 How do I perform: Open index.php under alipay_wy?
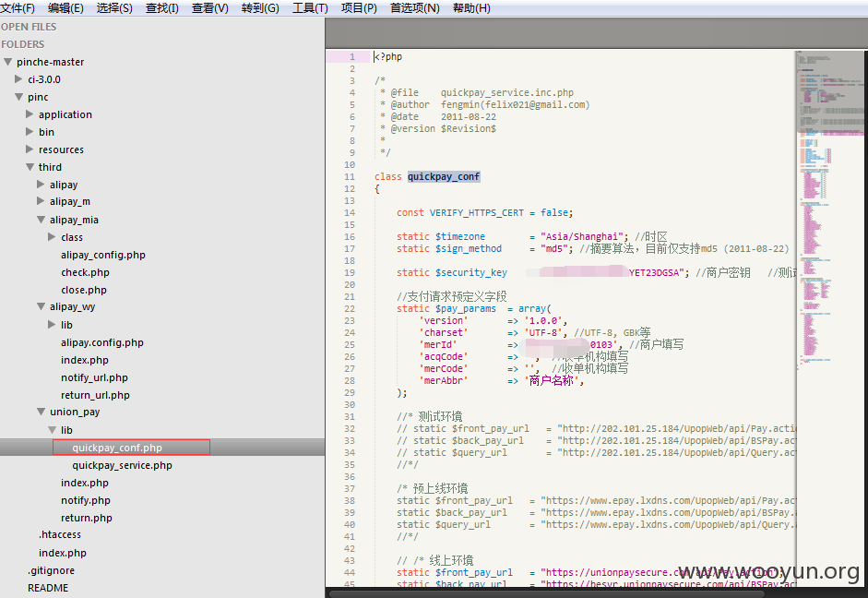(85, 360)
